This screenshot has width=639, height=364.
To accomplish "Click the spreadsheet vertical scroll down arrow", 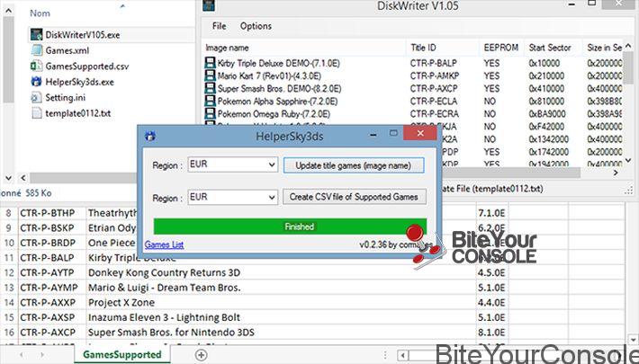I will tap(633, 339).
